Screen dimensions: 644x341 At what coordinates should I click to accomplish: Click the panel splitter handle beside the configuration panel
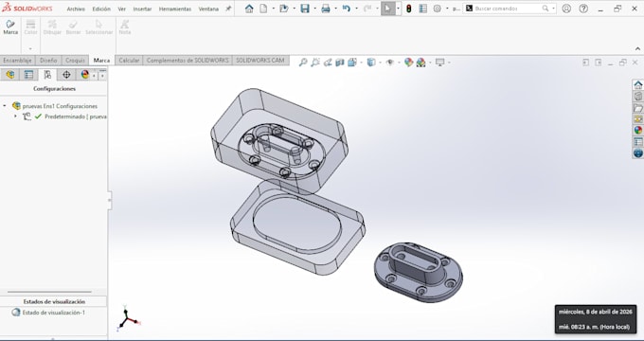pos(110,200)
